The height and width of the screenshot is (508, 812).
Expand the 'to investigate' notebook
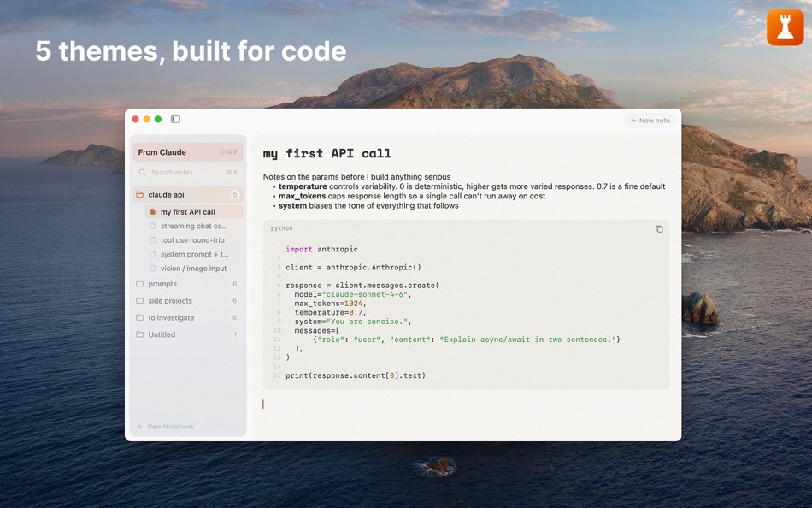coord(187,318)
